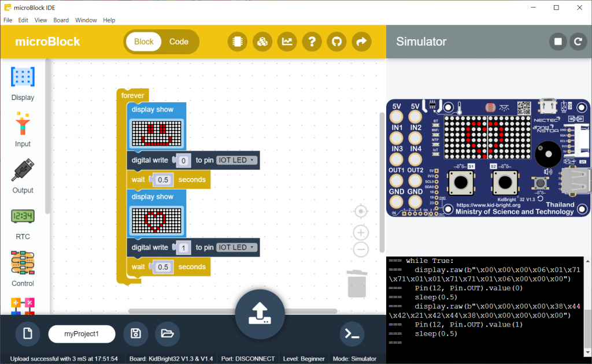Select the forever loop block
The image size is (592, 364).
click(132, 95)
